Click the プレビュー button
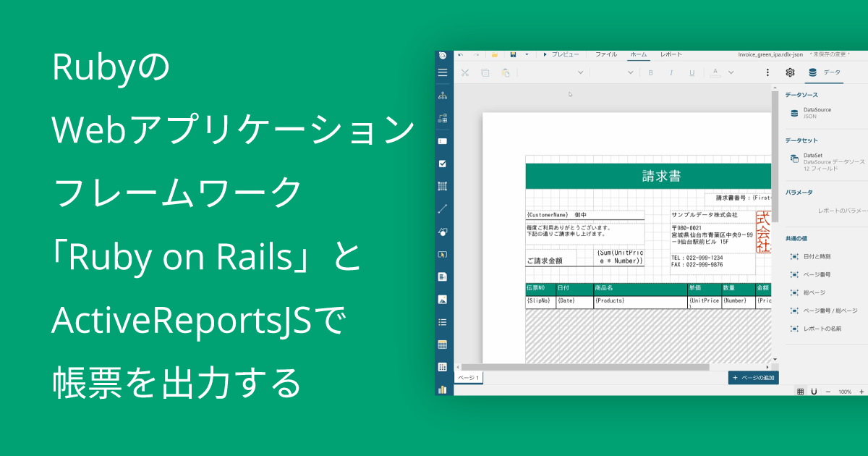Screen dimensions: 868x456 click(561, 54)
